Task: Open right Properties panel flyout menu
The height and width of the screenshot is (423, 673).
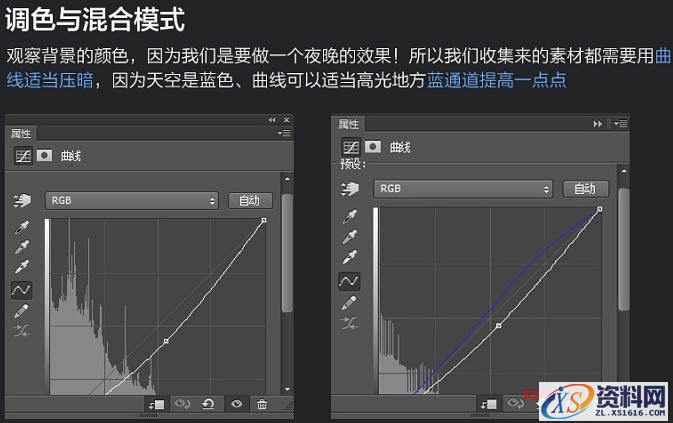Action: 620,124
